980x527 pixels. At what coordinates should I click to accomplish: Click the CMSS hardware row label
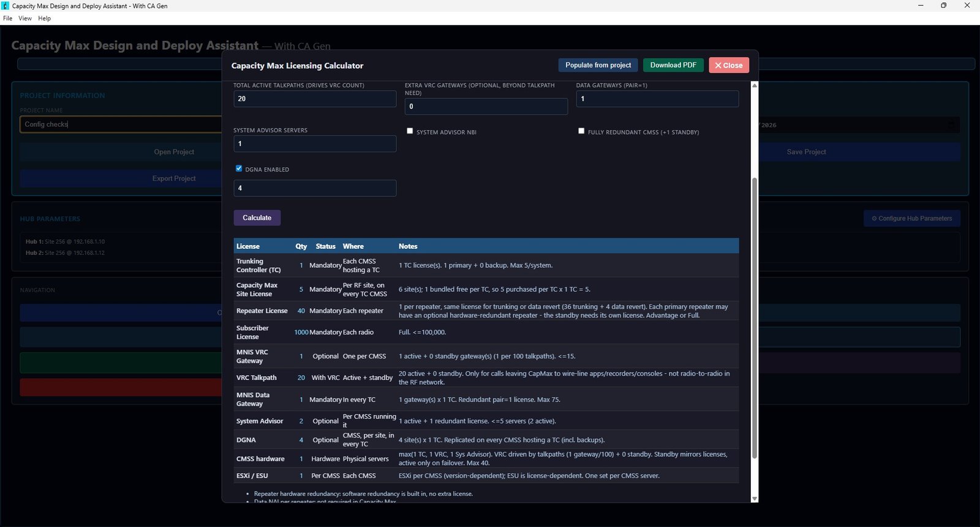coord(260,458)
